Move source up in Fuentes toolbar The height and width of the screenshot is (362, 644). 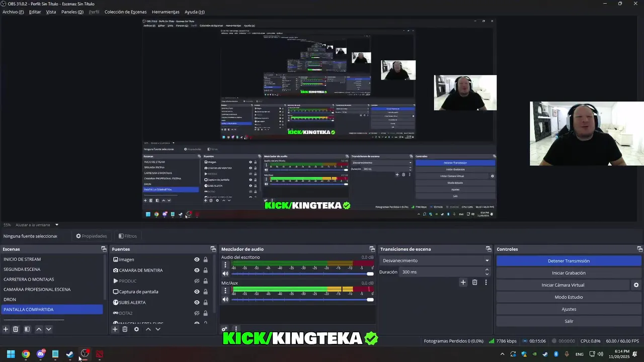(148, 329)
